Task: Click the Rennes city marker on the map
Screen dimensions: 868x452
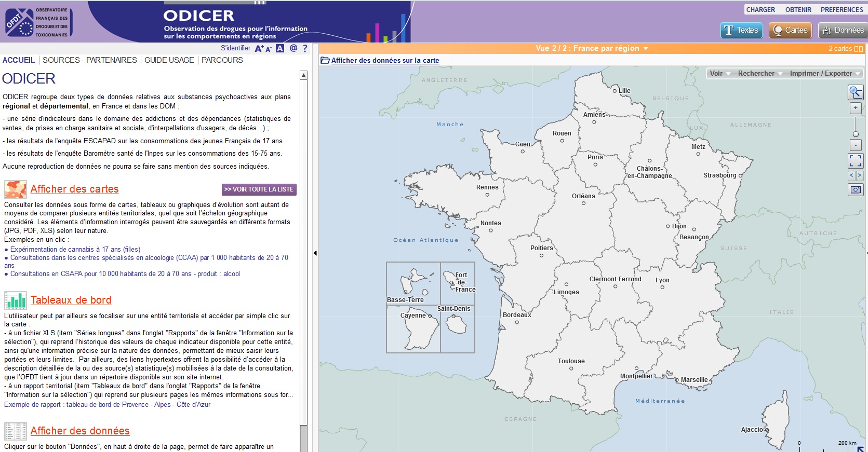Action: click(x=487, y=195)
